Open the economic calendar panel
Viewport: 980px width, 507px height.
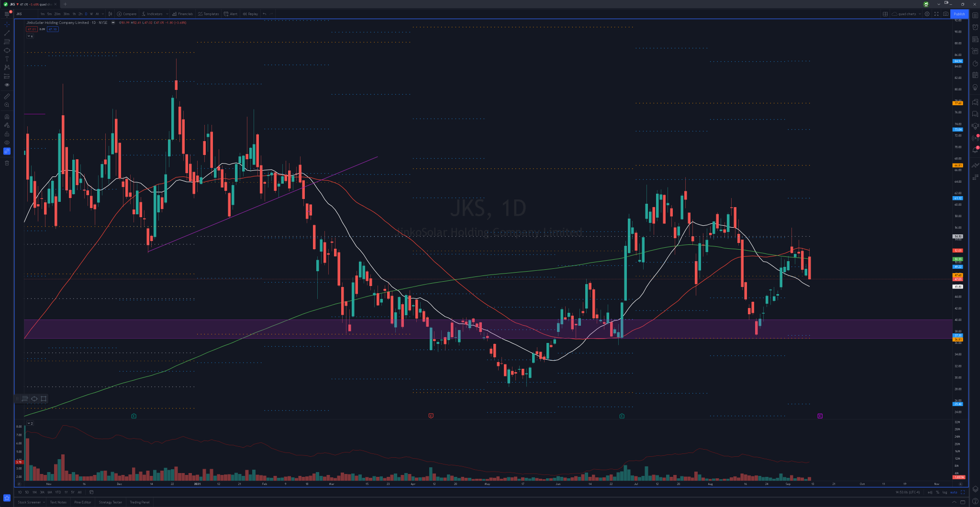tap(975, 75)
